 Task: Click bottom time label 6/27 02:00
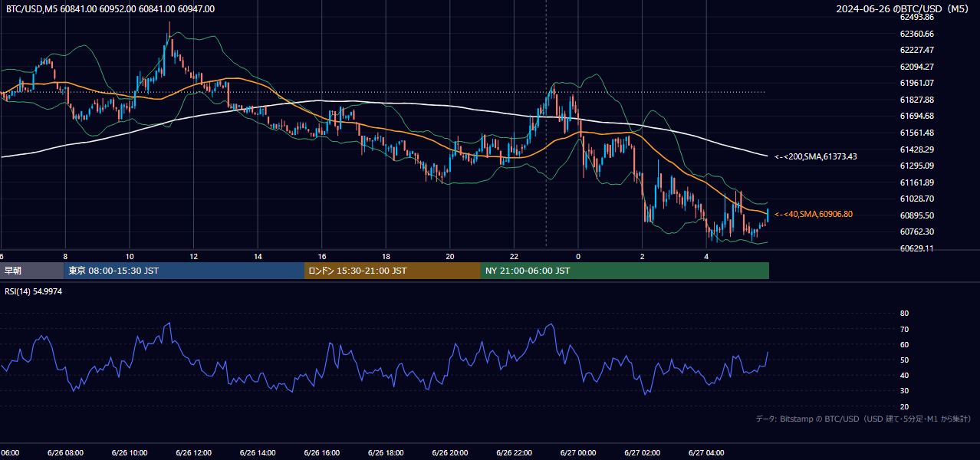(643, 452)
